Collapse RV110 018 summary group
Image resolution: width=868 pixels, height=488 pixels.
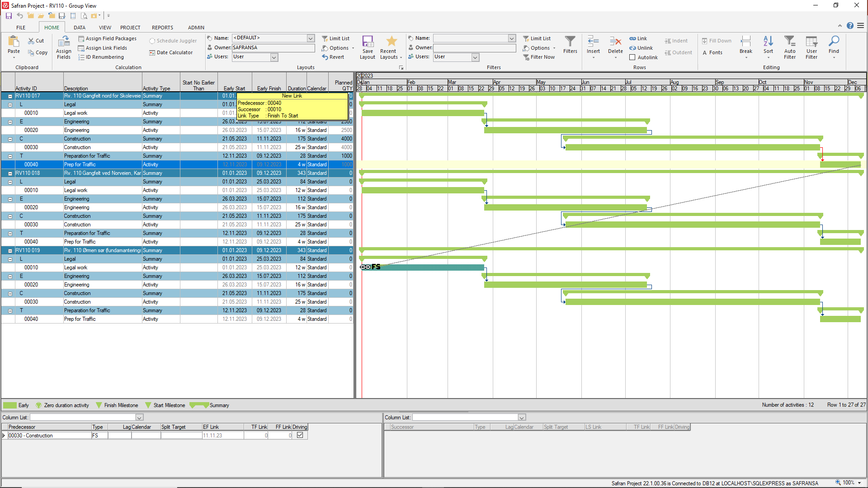(10, 173)
